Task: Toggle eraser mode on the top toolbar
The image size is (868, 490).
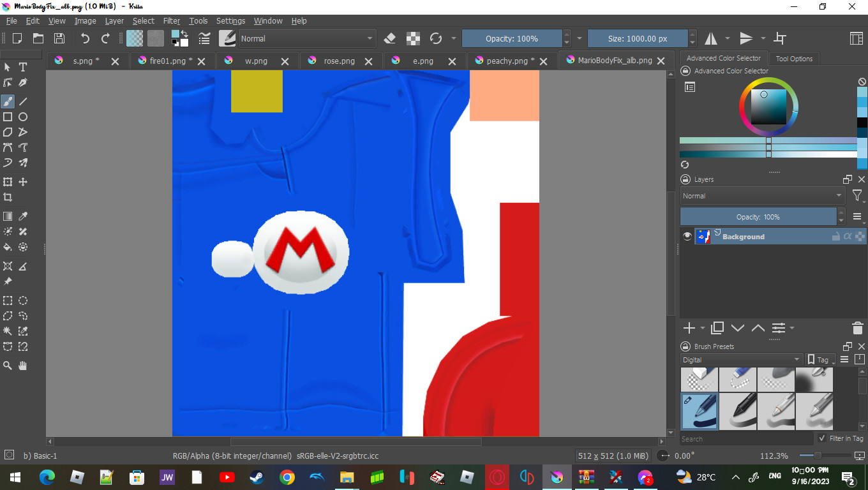Action: click(x=389, y=38)
